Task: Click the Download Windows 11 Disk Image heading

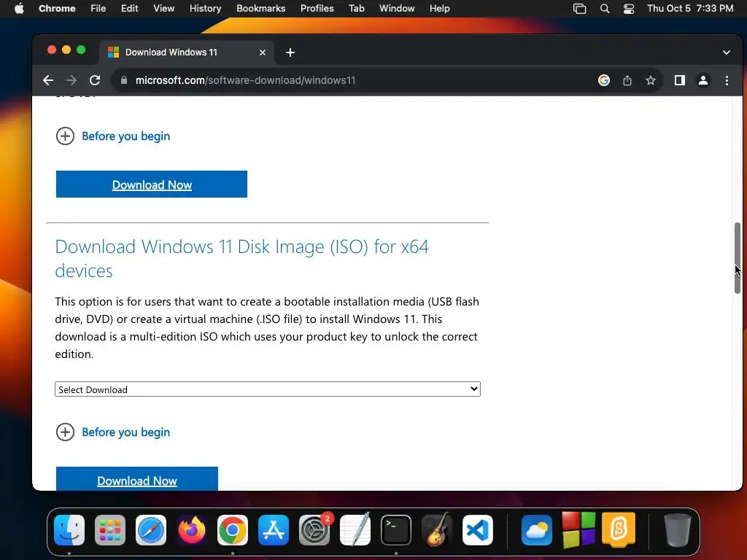Action: (x=242, y=259)
